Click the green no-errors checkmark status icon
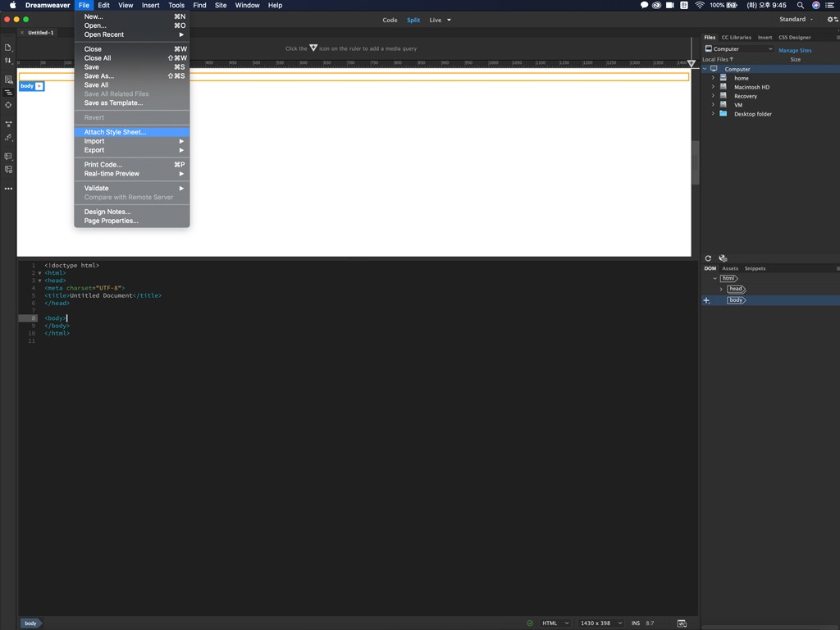This screenshot has height=630, width=840. (x=530, y=623)
